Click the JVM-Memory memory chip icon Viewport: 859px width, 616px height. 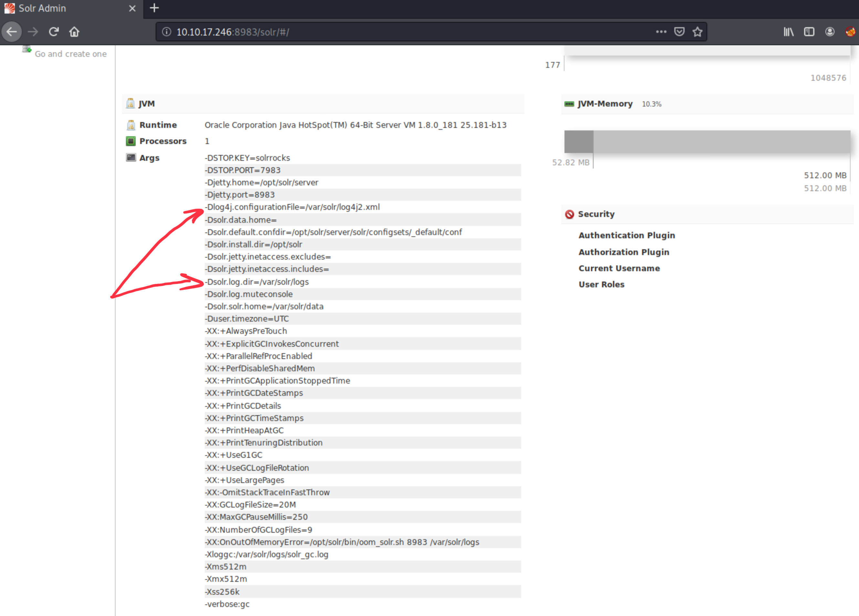tap(569, 103)
